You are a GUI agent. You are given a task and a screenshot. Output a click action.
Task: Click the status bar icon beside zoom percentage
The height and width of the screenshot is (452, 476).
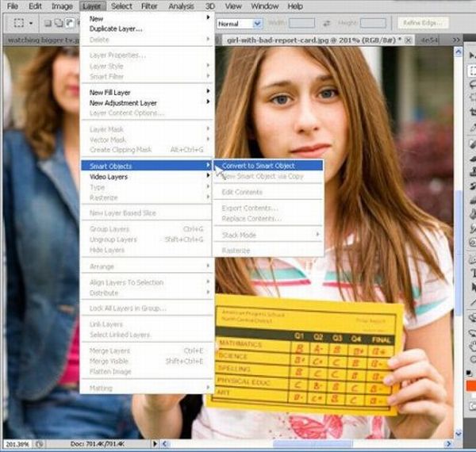pyautogui.click(x=39, y=444)
